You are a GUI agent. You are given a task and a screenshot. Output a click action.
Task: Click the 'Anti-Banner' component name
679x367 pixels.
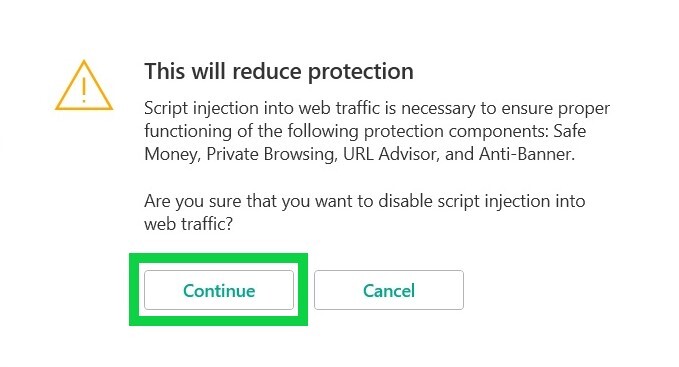click(527, 154)
